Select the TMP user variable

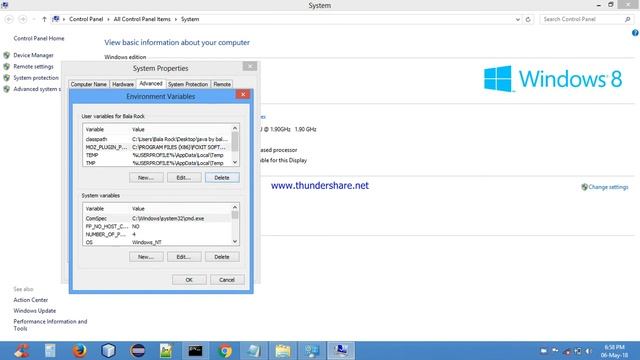coord(157,163)
